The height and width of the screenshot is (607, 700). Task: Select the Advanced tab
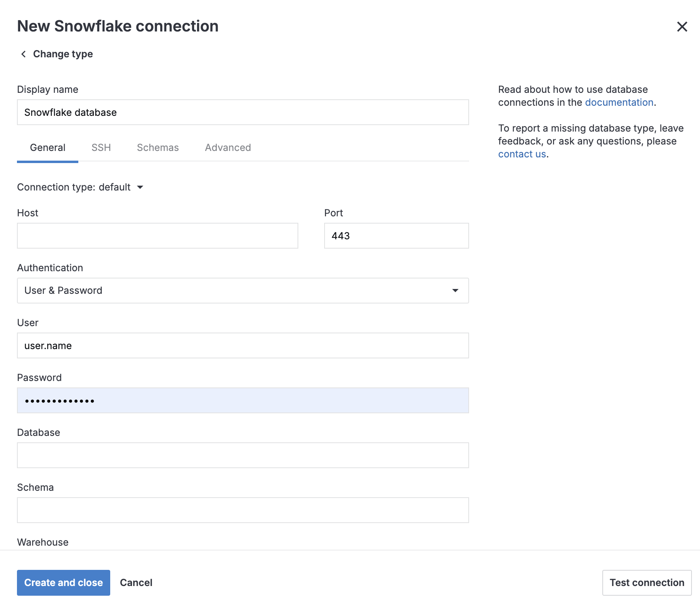coord(228,147)
